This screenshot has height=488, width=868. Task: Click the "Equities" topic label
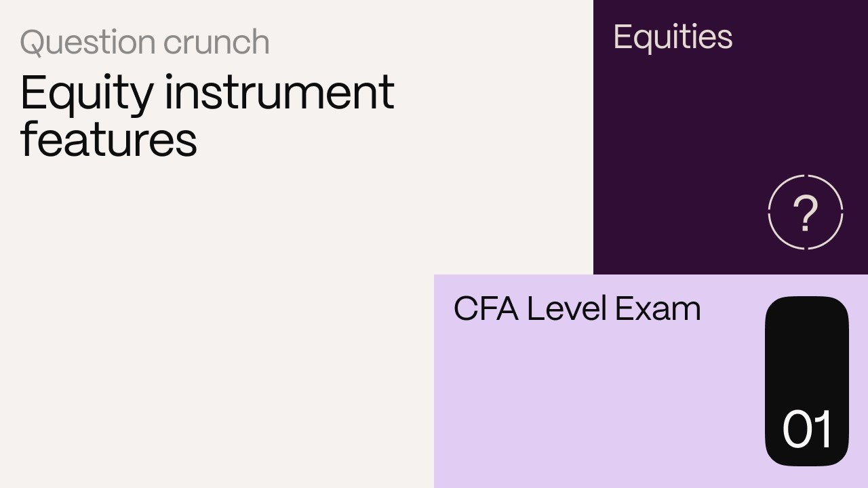(x=673, y=37)
